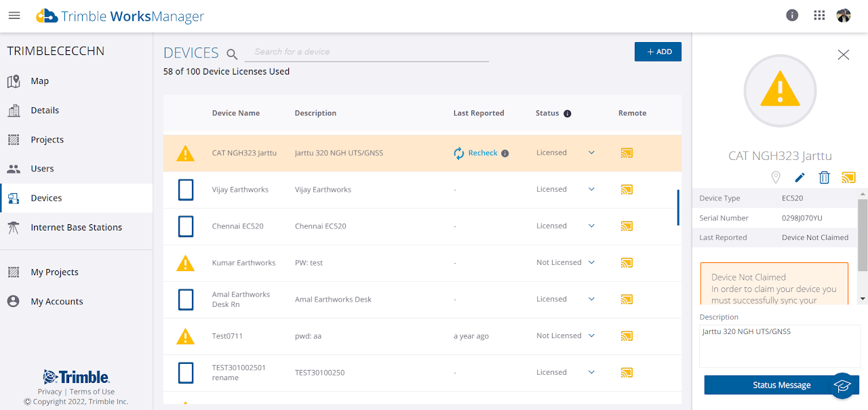
Task: Click the Status Message button
Action: [781, 385]
